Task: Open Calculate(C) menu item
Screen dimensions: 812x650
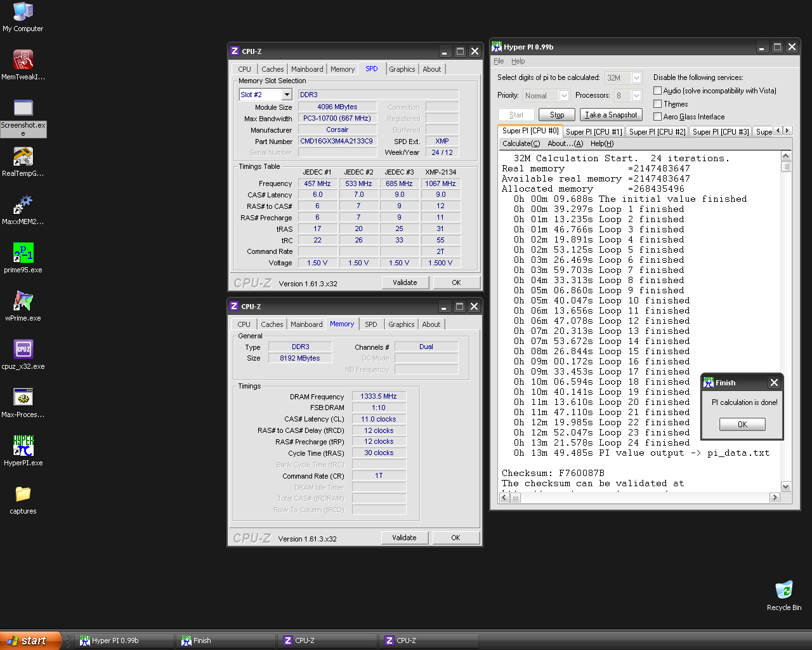Action: pos(521,143)
